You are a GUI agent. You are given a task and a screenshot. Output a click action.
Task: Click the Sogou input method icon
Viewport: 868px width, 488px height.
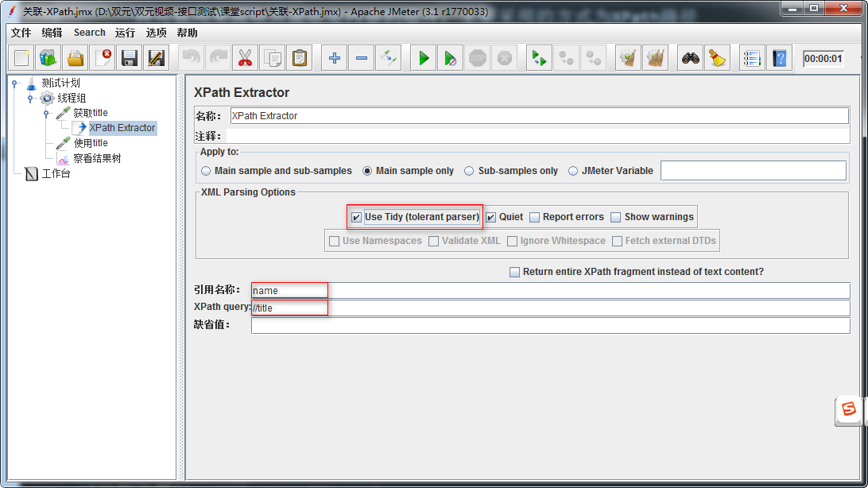849,409
